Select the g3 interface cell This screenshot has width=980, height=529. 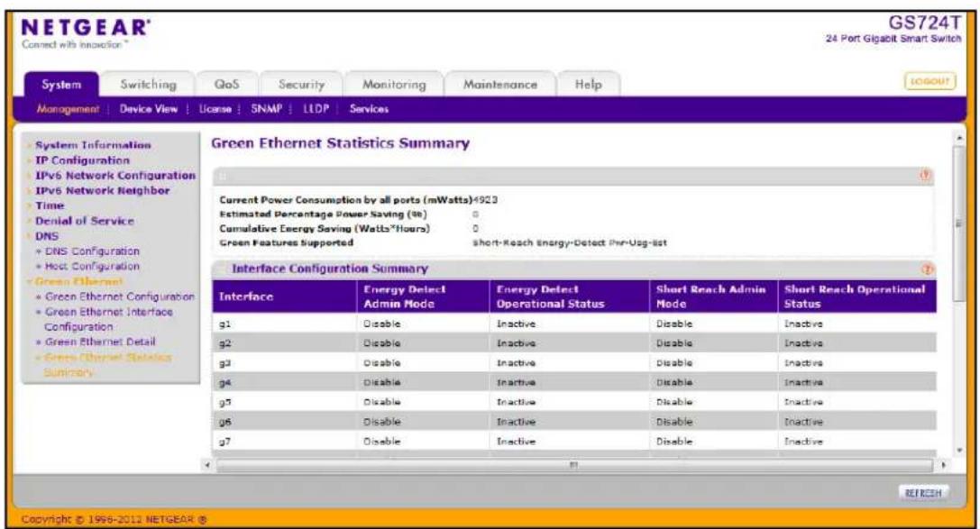point(285,363)
